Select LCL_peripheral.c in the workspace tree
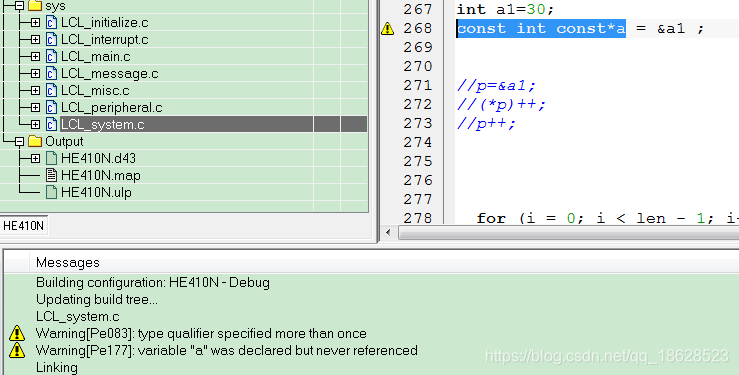The image size is (739, 375). point(112,107)
